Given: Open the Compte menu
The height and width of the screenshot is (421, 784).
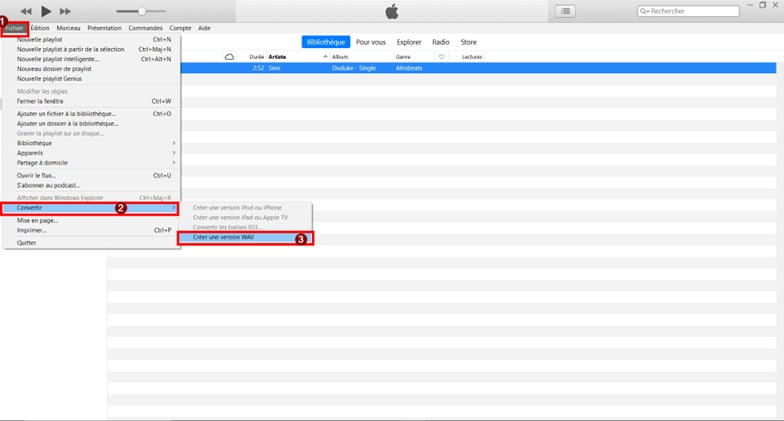Looking at the screenshot, I should pos(180,28).
